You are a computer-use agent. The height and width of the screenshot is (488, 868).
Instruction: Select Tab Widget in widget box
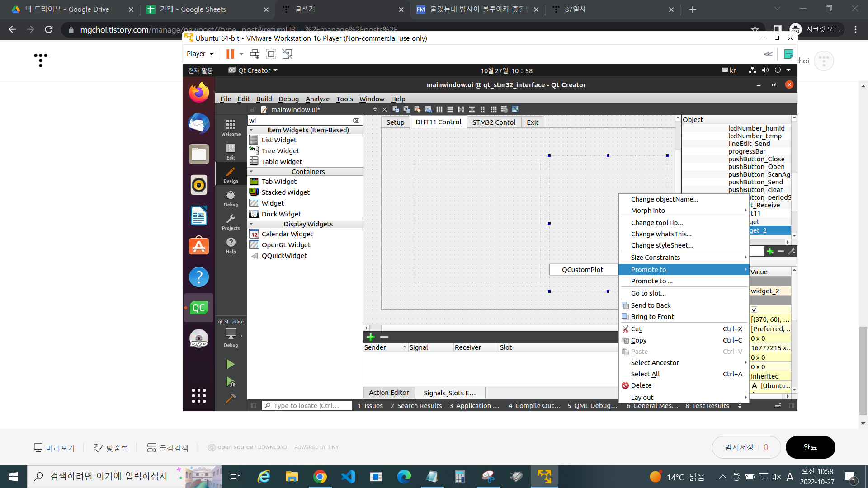pyautogui.click(x=305, y=182)
